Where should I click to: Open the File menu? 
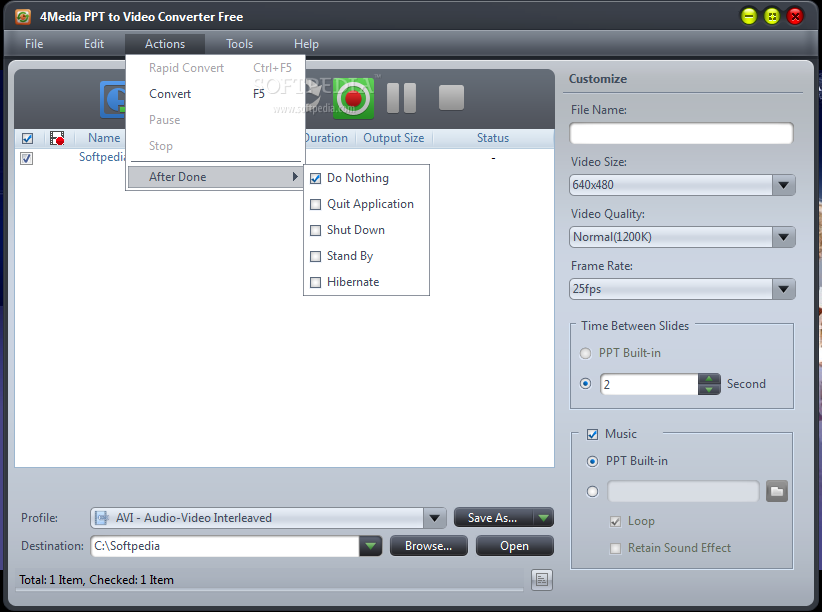tap(34, 44)
